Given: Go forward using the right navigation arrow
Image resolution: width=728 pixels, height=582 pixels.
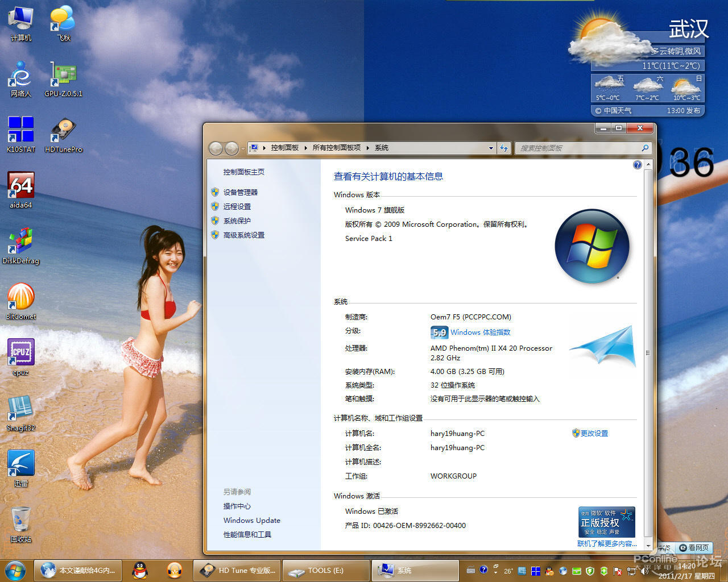Looking at the screenshot, I should [x=231, y=148].
